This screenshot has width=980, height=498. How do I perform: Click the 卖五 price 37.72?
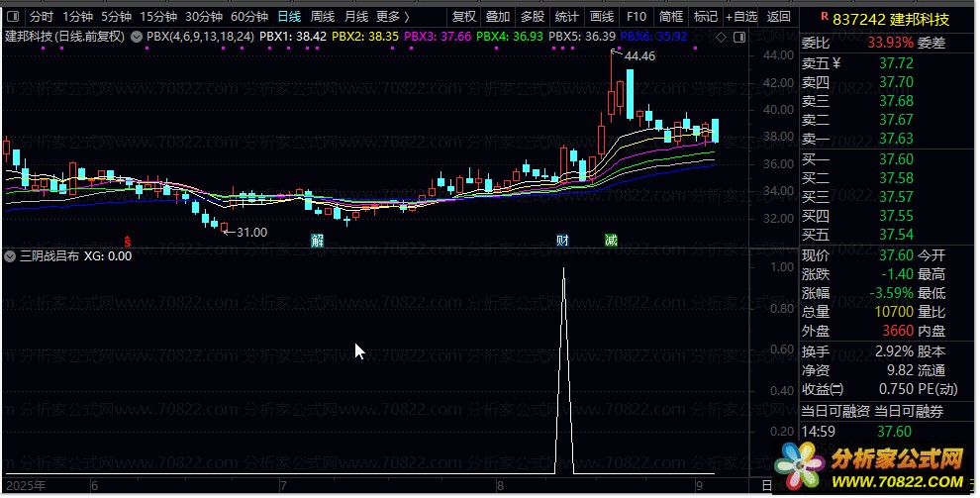[896, 63]
